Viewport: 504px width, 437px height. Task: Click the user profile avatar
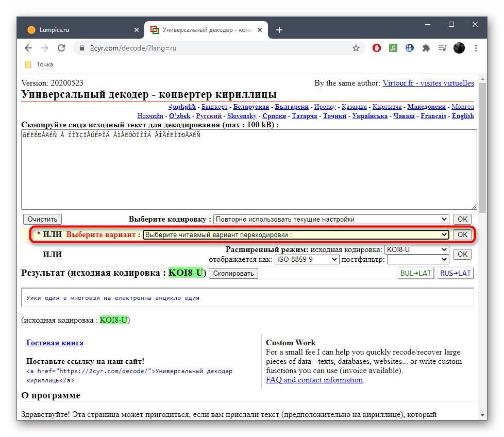[459, 48]
